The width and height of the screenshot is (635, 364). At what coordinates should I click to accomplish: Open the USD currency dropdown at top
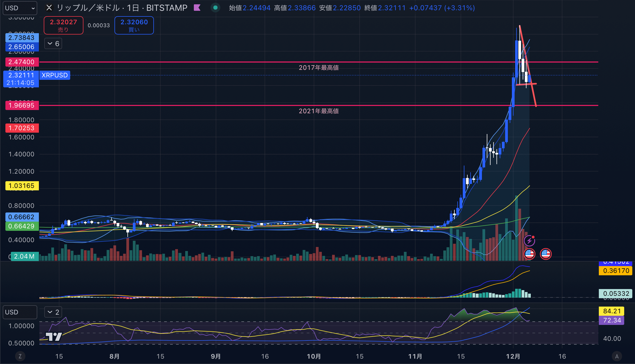click(20, 8)
